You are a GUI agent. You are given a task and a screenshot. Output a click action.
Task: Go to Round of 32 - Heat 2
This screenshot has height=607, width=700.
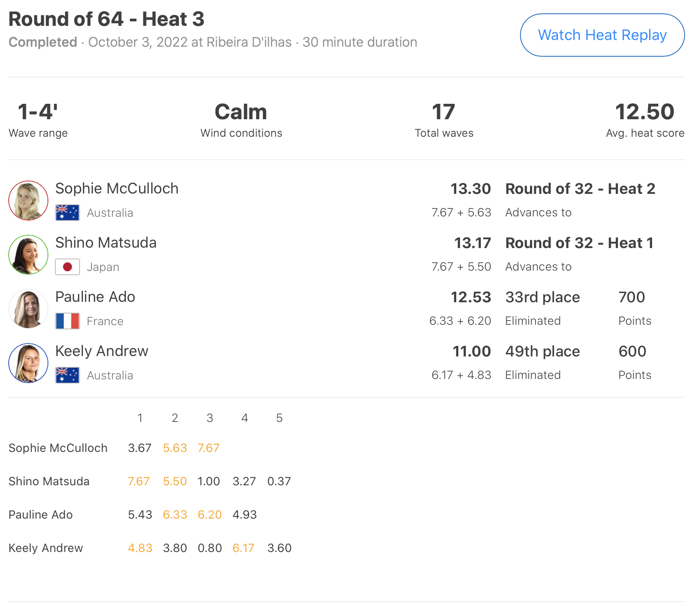[580, 189]
